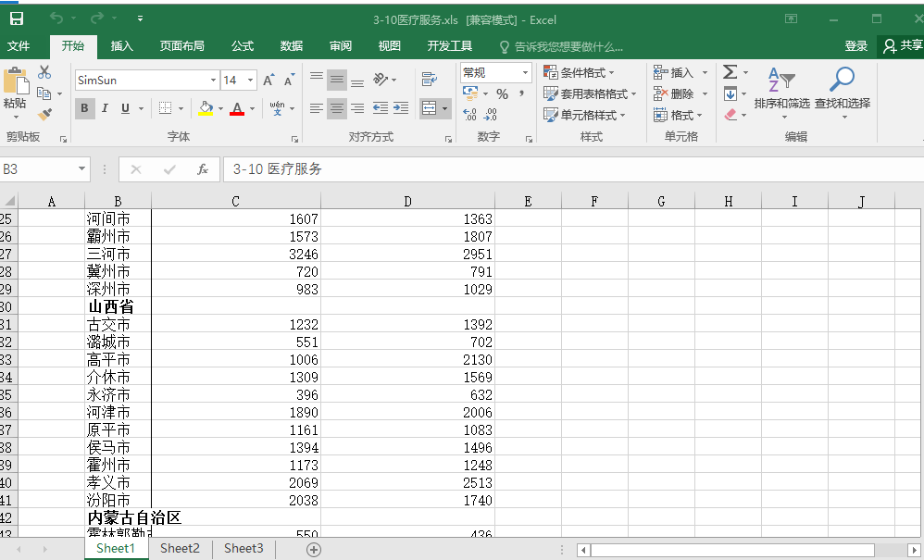
Task: Click the orientation text-angle icon
Action: point(381,80)
